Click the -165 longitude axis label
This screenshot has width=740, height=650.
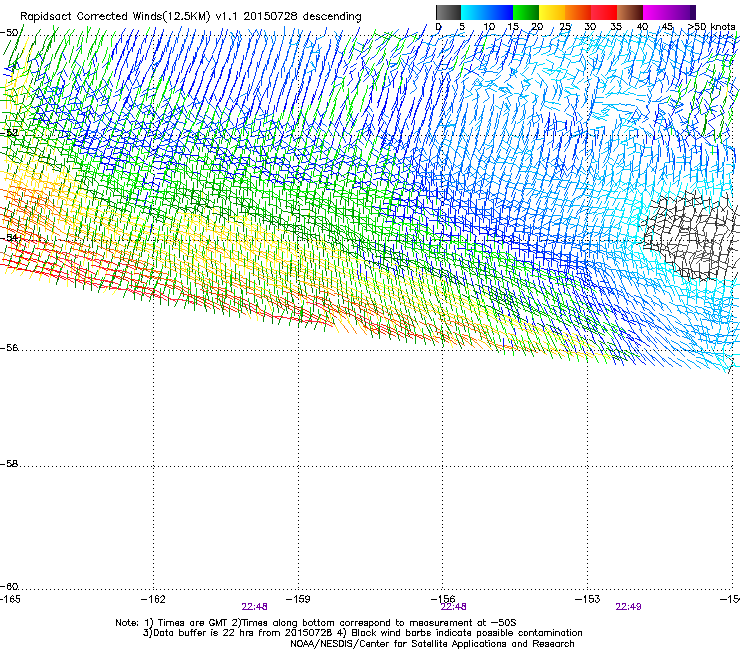[x=10, y=599]
